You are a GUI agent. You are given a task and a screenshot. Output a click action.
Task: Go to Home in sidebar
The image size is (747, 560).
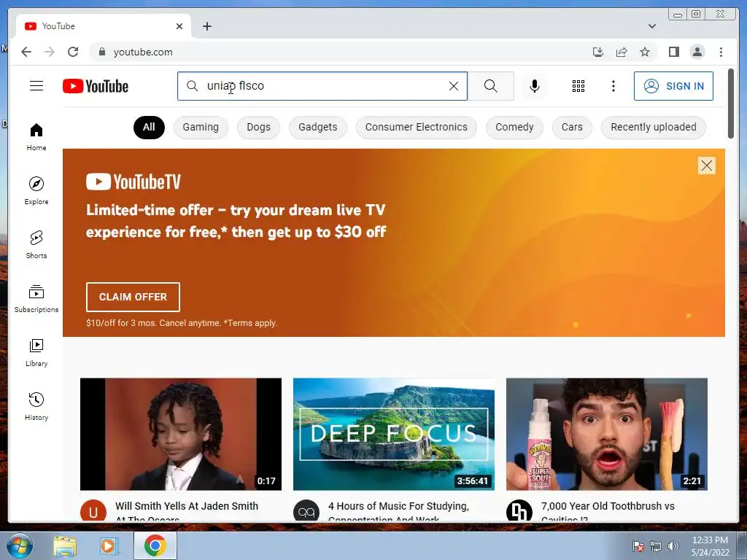36,137
